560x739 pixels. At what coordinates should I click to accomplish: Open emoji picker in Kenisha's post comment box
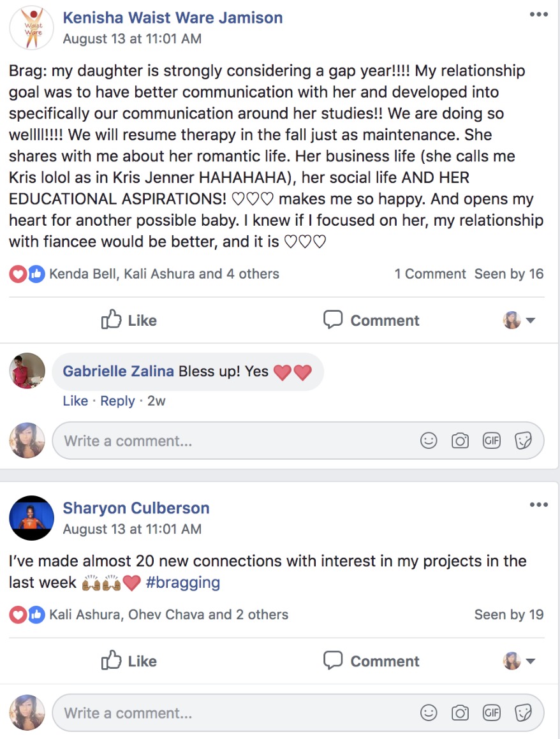pos(429,441)
